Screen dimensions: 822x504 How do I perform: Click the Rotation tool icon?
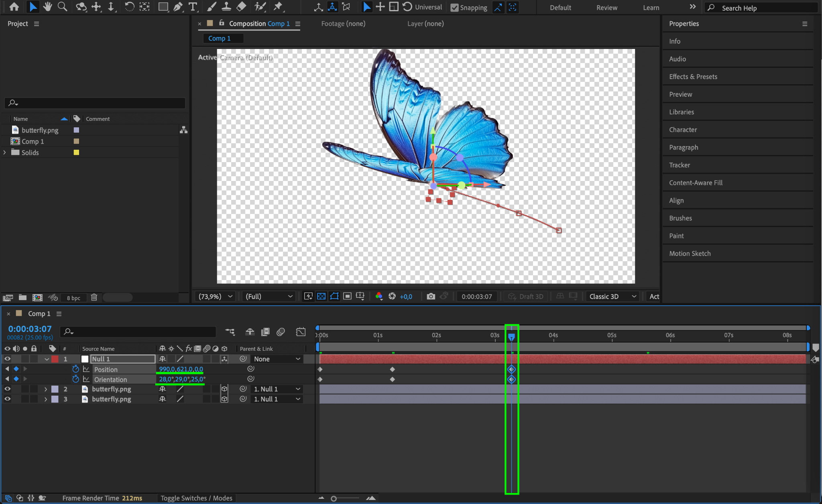click(x=129, y=7)
